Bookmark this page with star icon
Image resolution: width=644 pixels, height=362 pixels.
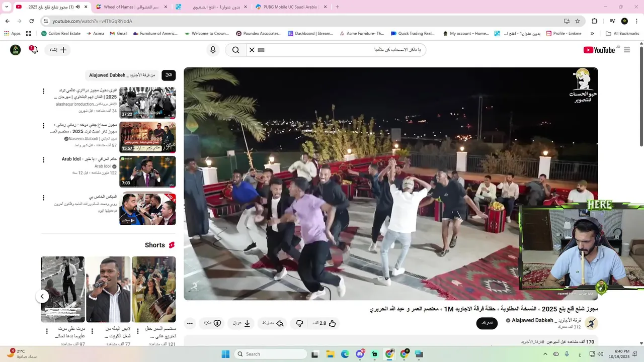tap(578, 21)
